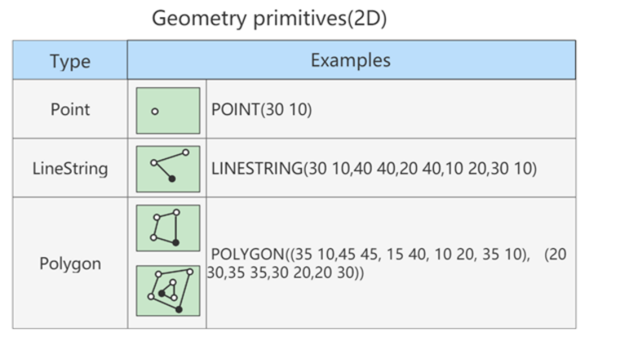644x339 pixels.
Task: Click the filled endpoint of the LineString
Action: [172, 179]
